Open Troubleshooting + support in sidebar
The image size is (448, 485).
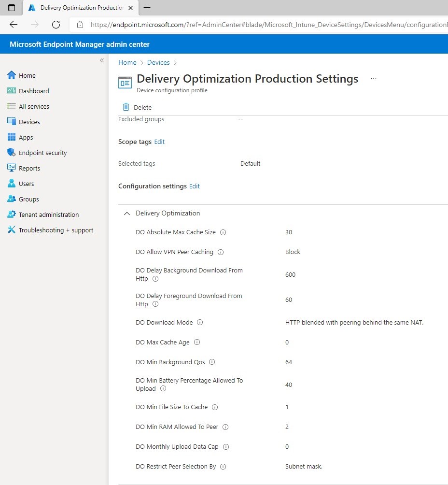coord(56,230)
